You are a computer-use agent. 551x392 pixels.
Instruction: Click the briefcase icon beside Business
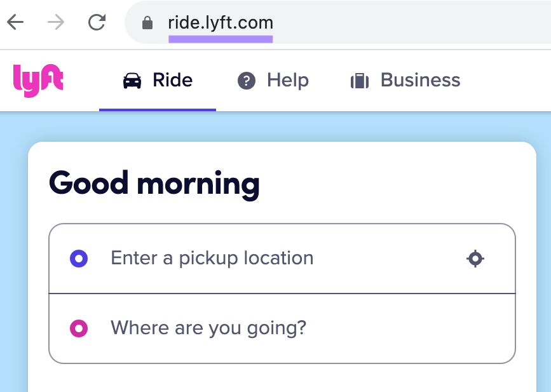pyautogui.click(x=359, y=80)
